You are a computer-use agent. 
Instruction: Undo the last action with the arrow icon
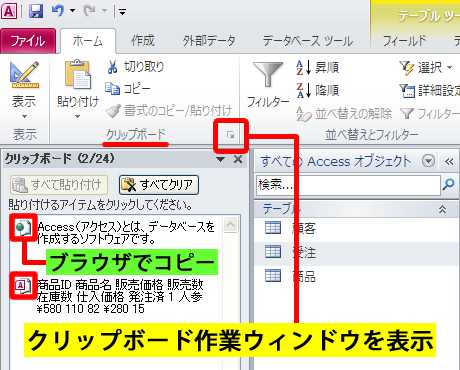pos(58,11)
